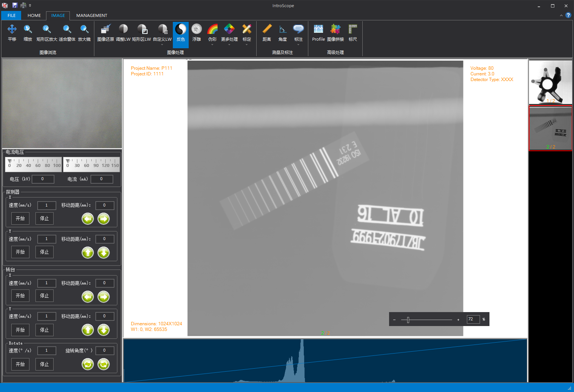Open the 标注 annotation tool
This screenshot has width=574, height=392.
[x=299, y=33]
